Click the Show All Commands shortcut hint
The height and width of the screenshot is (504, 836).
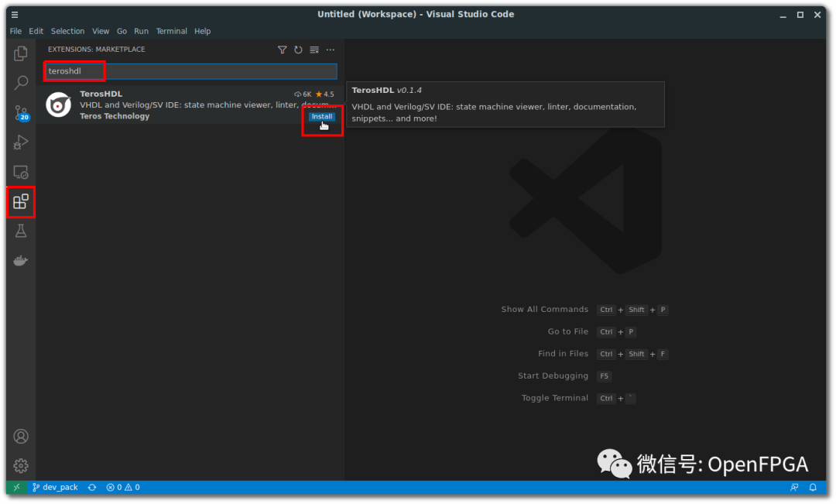tap(584, 310)
